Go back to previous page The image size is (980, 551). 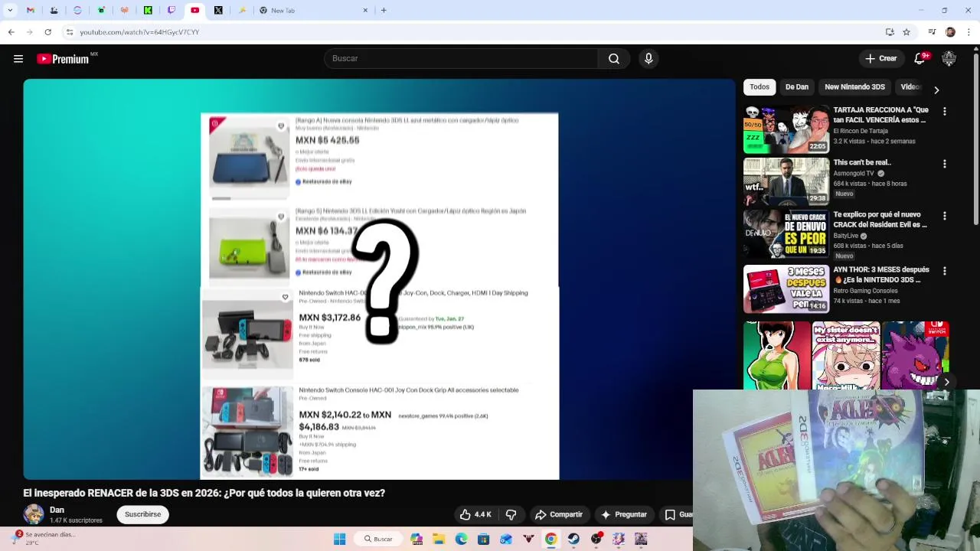pos(11,32)
